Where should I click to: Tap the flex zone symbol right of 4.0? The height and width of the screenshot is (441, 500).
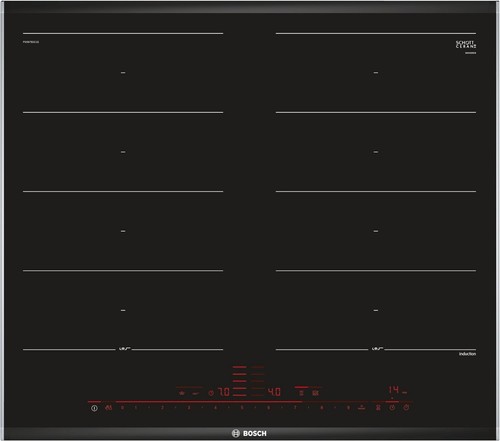(301, 393)
